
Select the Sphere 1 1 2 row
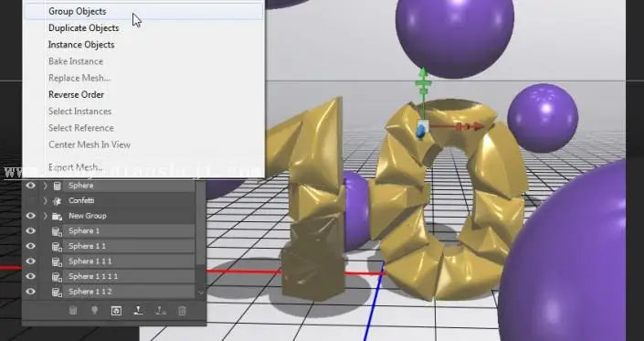[129, 292]
